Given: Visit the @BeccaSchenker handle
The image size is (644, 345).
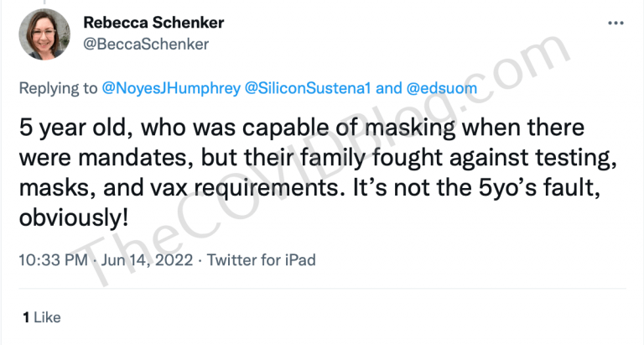Looking at the screenshot, I should [146, 44].
